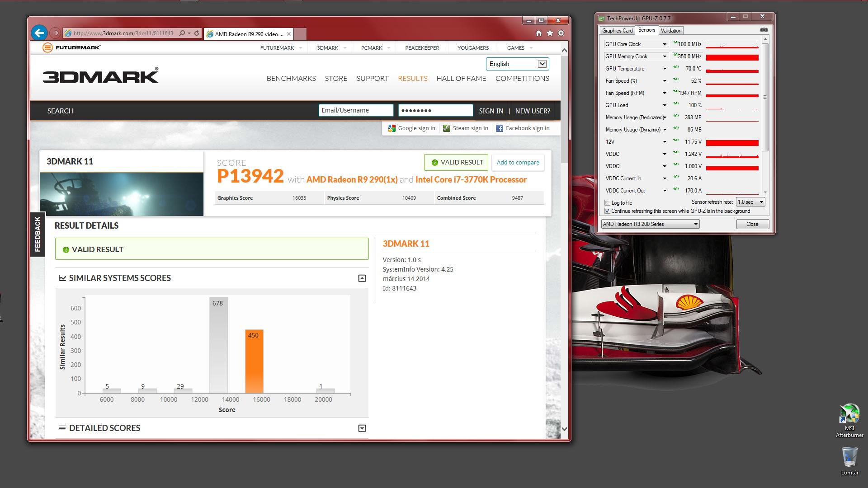868x488 pixels.
Task: Click the Similar Systems Scores chart icon
Action: (x=62, y=278)
